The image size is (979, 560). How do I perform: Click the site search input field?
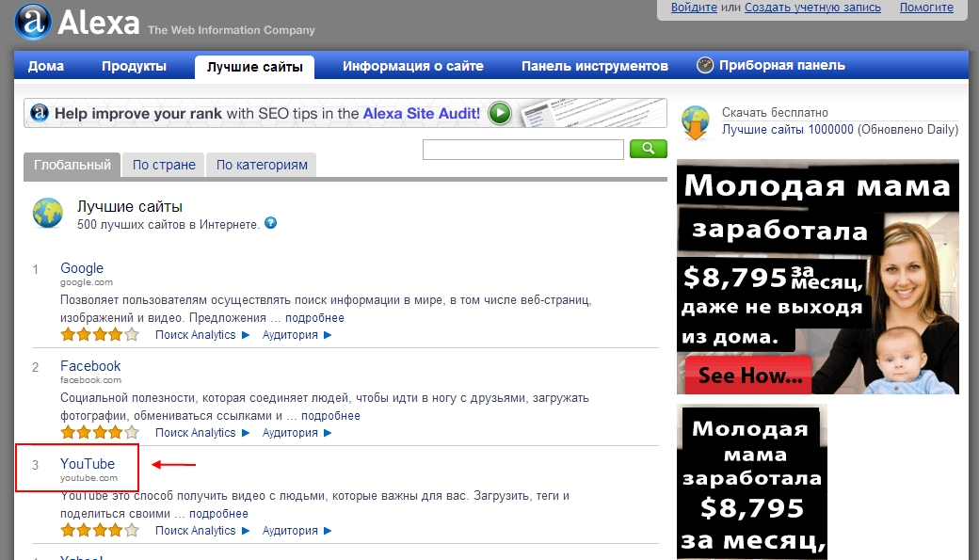point(523,150)
